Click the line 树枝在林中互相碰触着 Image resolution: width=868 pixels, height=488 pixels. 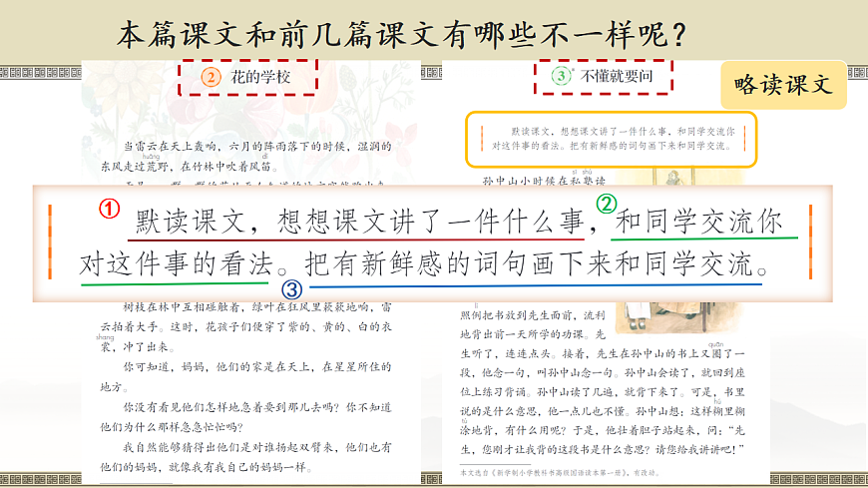(256, 306)
